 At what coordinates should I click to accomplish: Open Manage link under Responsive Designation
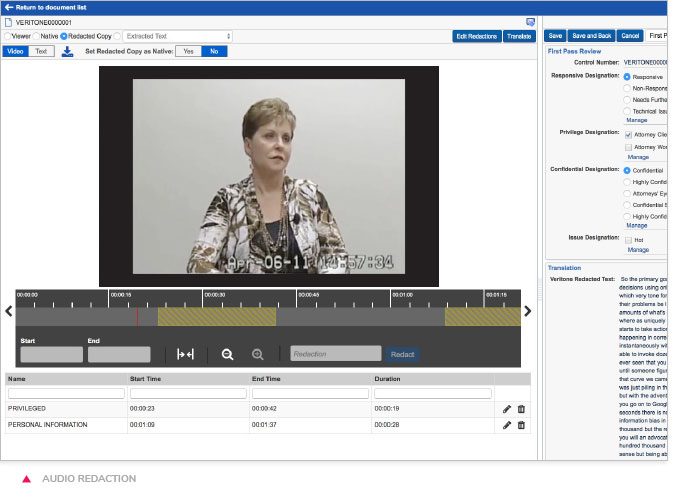coord(637,121)
